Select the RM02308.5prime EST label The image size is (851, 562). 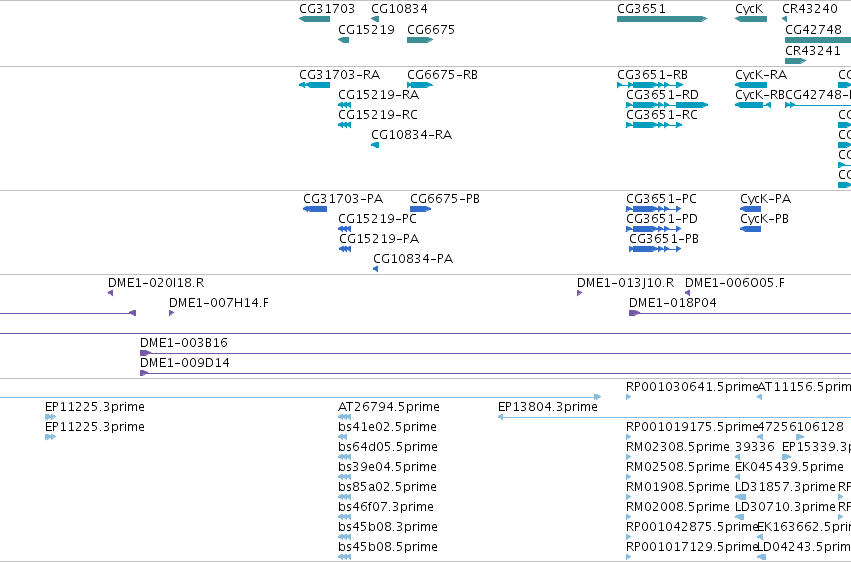(678, 448)
